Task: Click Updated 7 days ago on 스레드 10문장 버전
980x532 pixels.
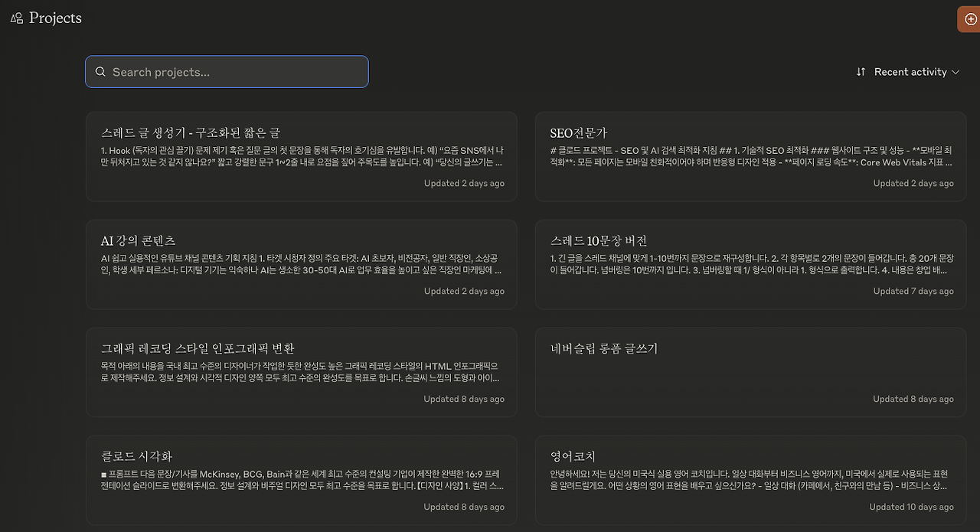Action: (913, 291)
